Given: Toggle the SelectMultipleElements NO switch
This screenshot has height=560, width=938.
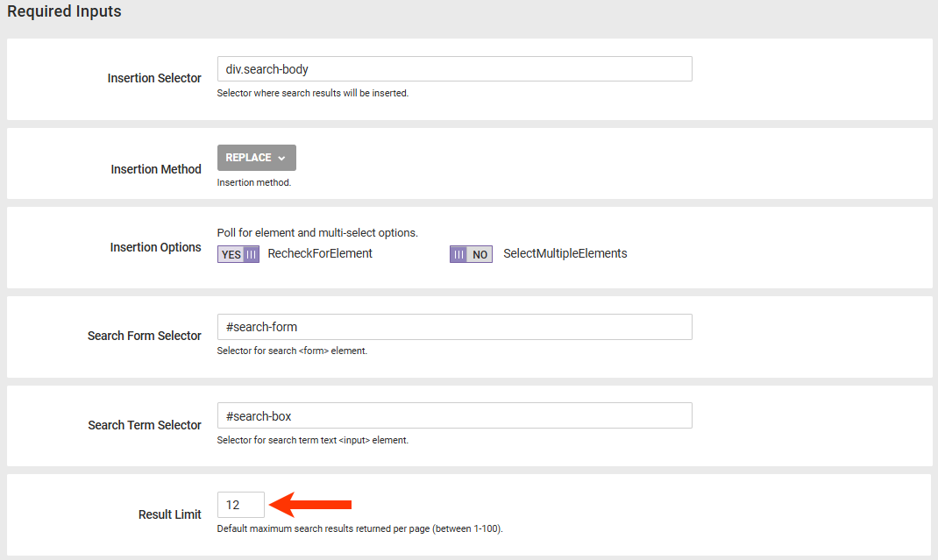Looking at the screenshot, I should click(471, 254).
